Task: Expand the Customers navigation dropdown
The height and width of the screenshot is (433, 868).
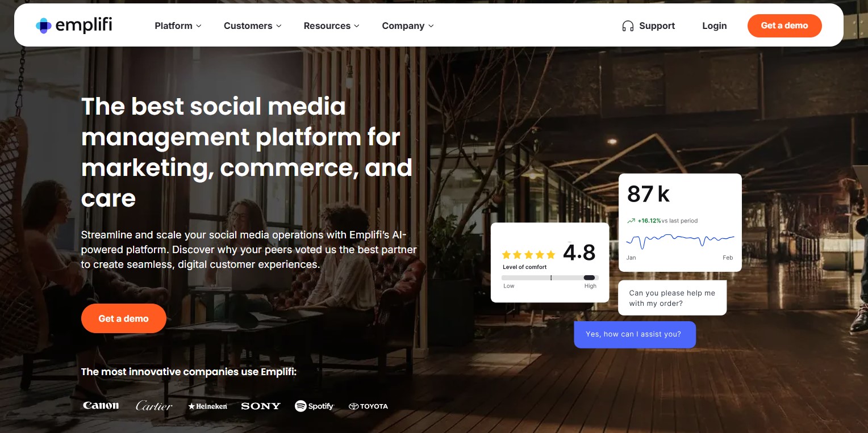Action: [252, 26]
